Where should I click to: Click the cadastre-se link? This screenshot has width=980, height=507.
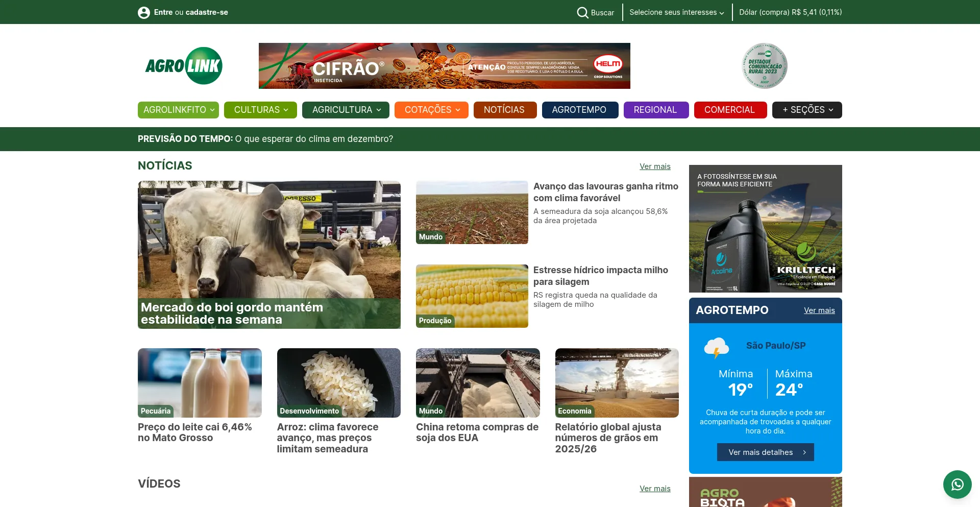point(206,12)
